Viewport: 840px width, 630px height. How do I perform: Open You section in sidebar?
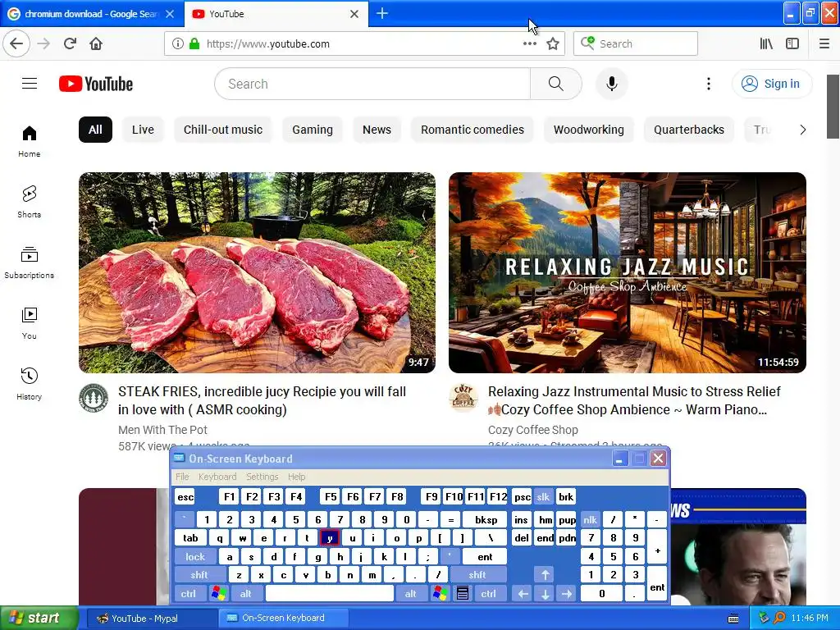30,323
